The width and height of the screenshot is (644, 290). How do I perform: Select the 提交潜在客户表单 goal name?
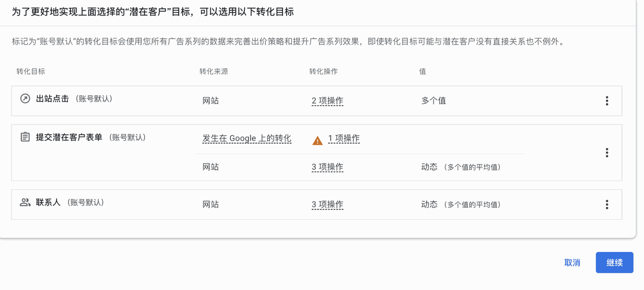(x=69, y=137)
